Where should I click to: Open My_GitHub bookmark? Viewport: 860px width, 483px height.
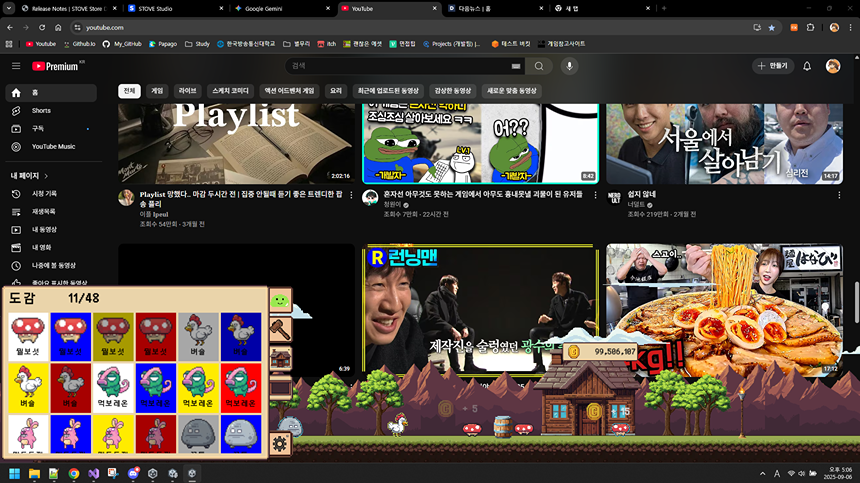(x=122, y=44)
